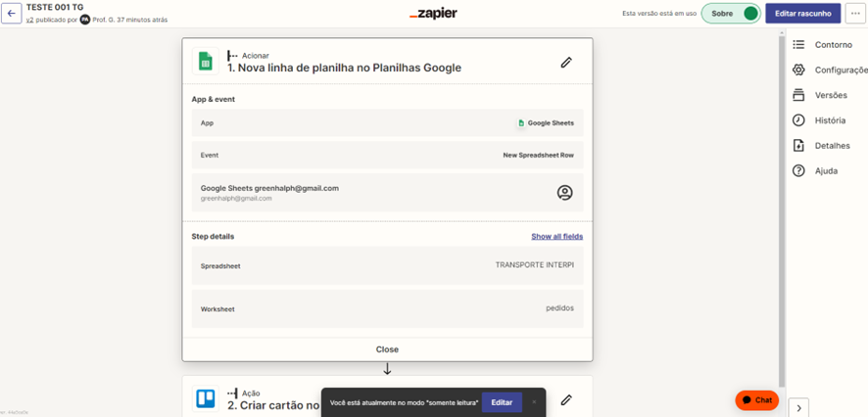Open the three-dots more options menu
Screen dimensions: 868x417
point(854,14)
